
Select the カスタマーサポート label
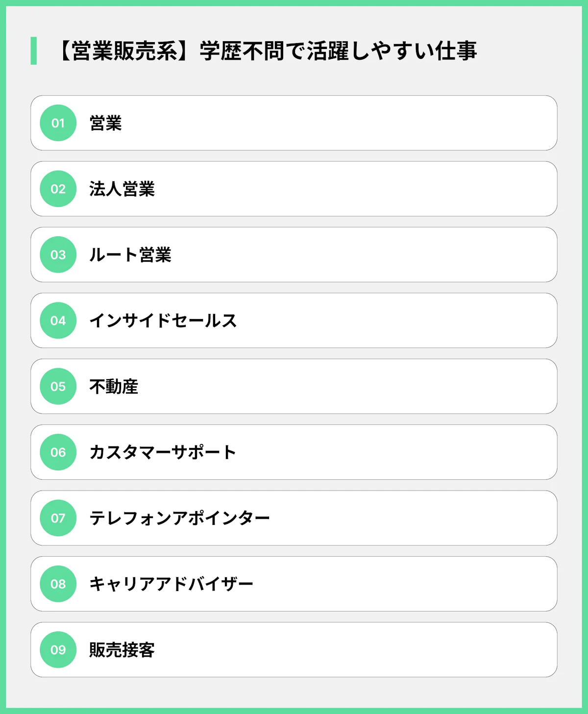tap(163, 452)
